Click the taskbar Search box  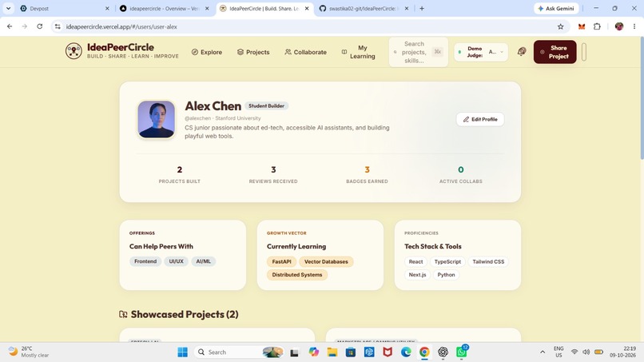point(239,352)
